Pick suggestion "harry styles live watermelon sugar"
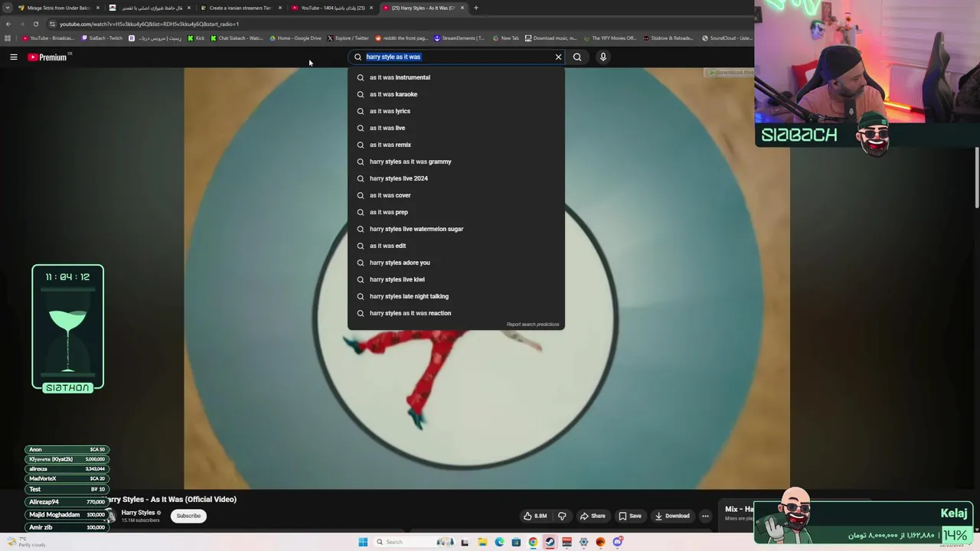This screenshot has height=551, width=980. click(x=456, y=229)
